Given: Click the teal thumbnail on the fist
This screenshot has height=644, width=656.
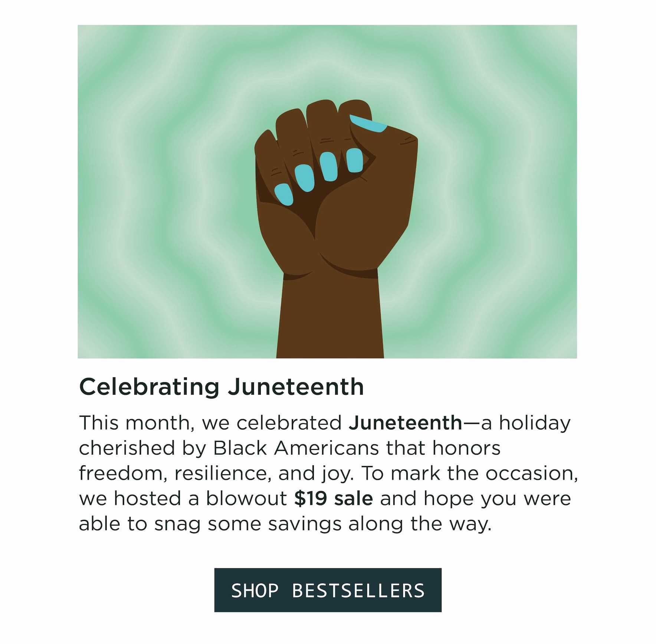Looking at the screenshot, I should point(368,124).
